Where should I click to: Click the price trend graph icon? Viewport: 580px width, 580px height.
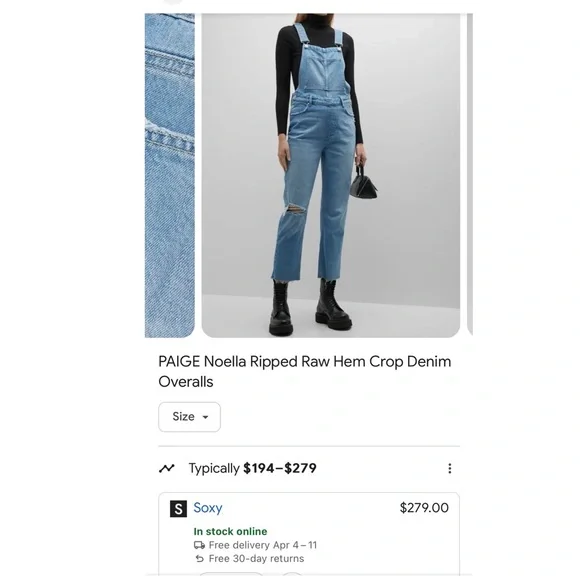coord(166,468)
